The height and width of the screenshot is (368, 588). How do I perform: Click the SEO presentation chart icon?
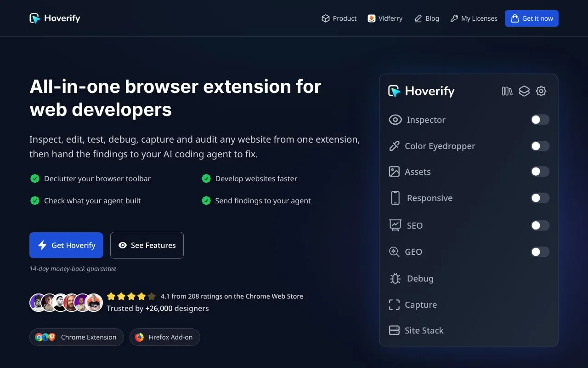395,225
